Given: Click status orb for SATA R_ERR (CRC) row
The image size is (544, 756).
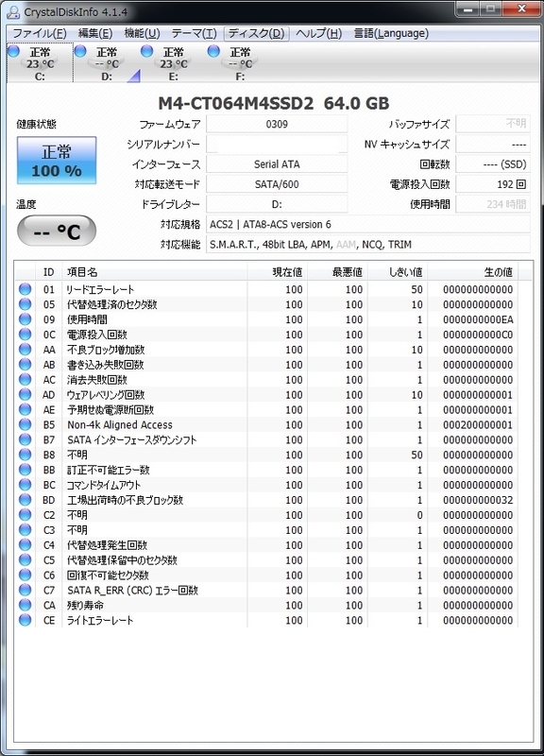Looking at the screenshot, I should 25,590.
